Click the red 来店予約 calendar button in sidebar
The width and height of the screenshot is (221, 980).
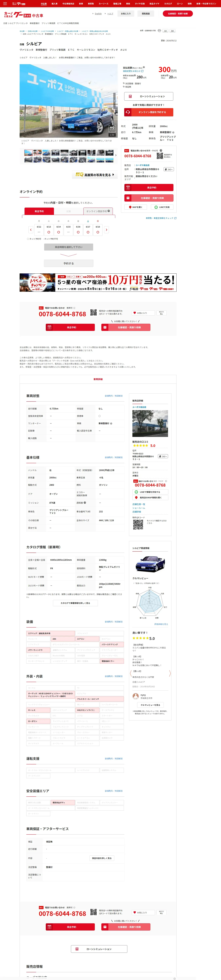point(149,188)
